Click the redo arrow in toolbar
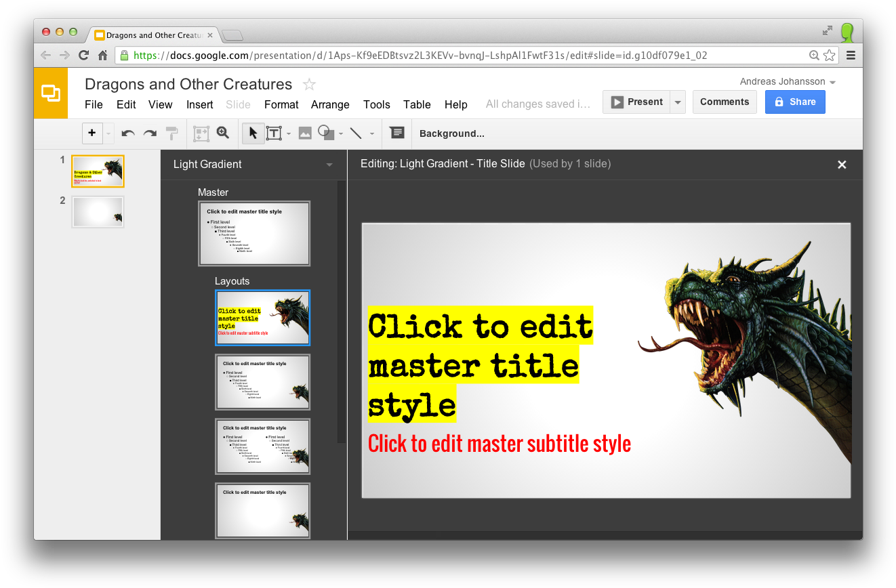This screenshot has height=588, width=896. pos(150,133)
